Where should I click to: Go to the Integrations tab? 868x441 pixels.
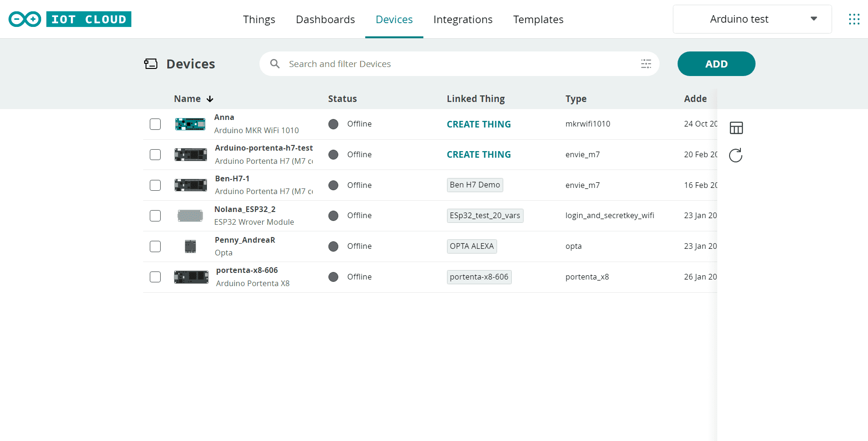coord(463,19)
